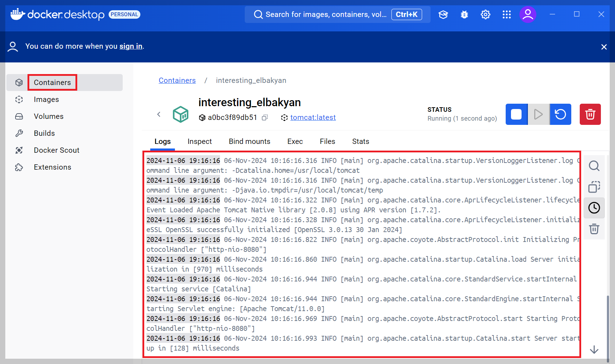
Task: Switch to the Exec tab
Action: pyautogui.click(x=295, y=141)
